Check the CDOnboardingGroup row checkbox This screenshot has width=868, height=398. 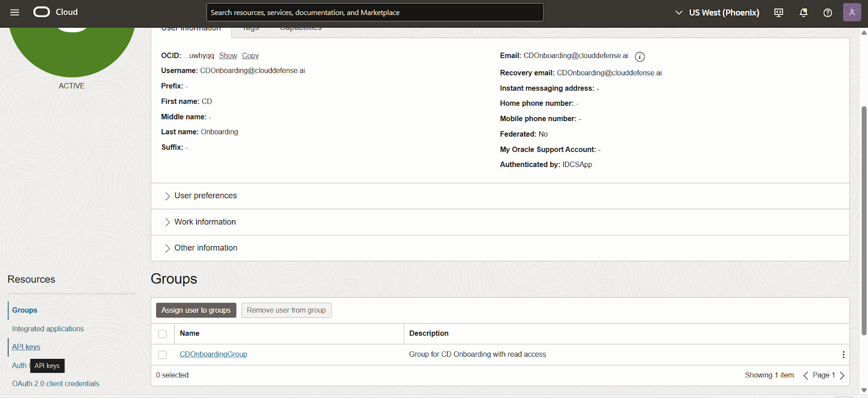tap(162, 355)
